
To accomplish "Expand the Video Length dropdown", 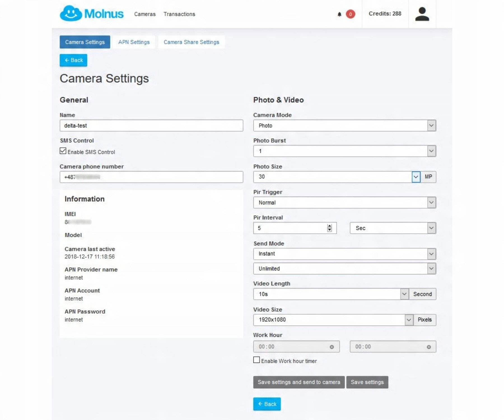I will click(404, 294).
